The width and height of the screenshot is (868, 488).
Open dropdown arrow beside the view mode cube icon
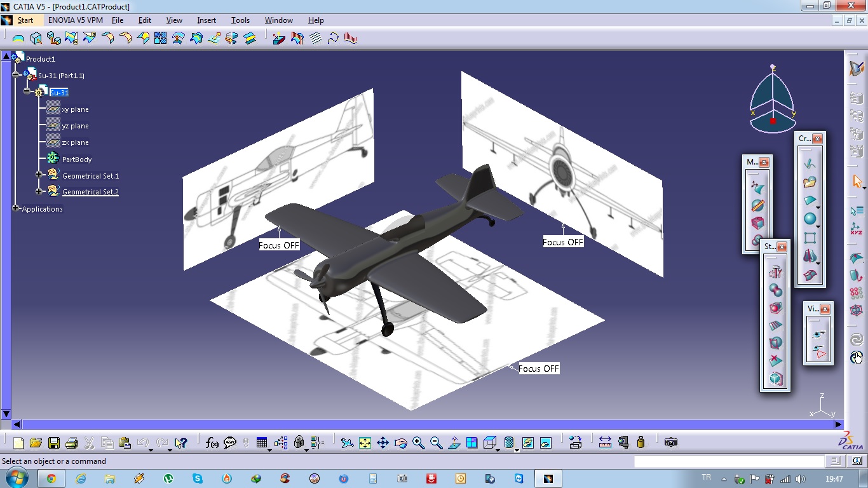(x=498, y=450)
